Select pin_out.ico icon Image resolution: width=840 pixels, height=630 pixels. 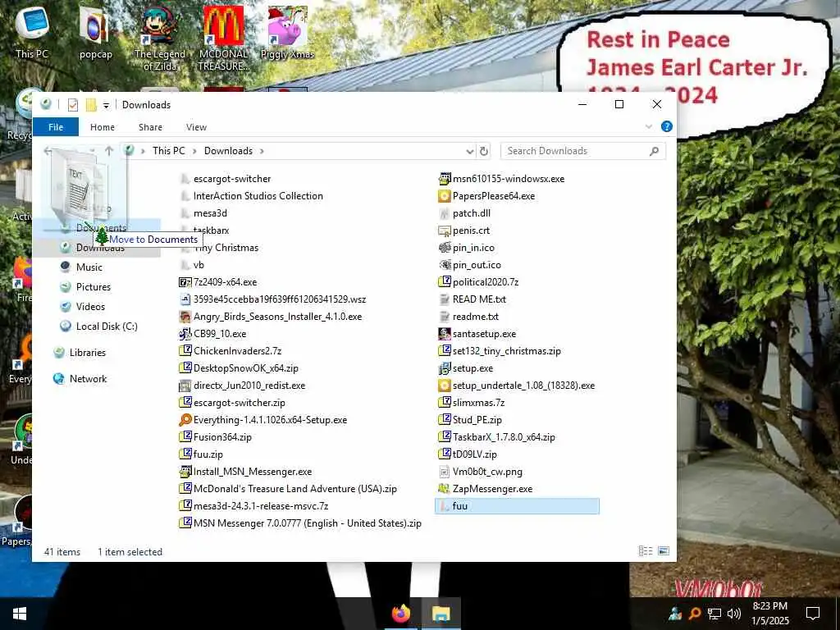tap(444, 265)
